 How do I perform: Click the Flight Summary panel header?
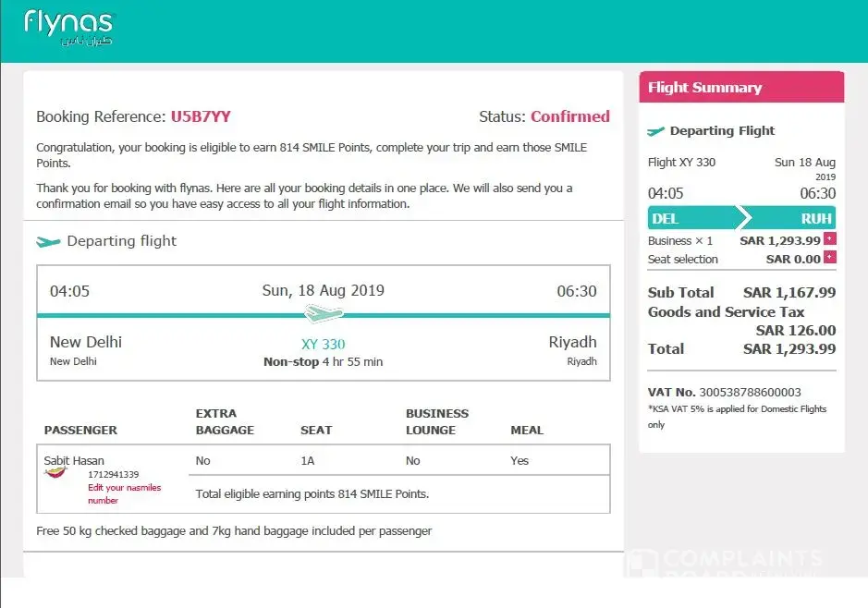pyautogui.click(x=741, y=88)
